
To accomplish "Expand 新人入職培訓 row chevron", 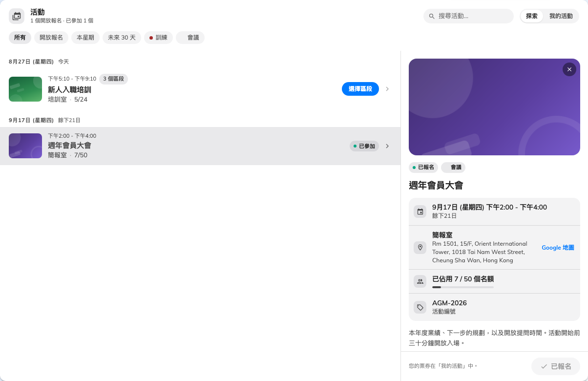I will pos(387,89).
